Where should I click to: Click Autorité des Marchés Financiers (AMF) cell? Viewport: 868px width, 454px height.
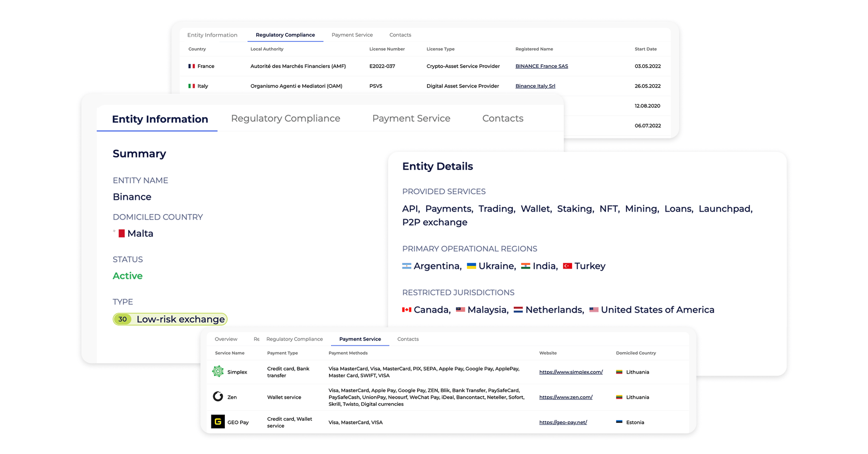tap(298, 66)
